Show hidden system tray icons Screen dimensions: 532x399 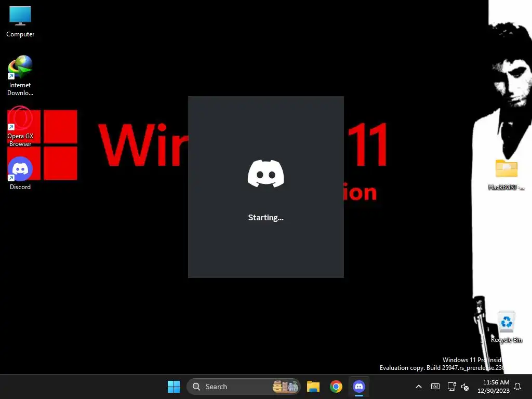click(419, 387)
